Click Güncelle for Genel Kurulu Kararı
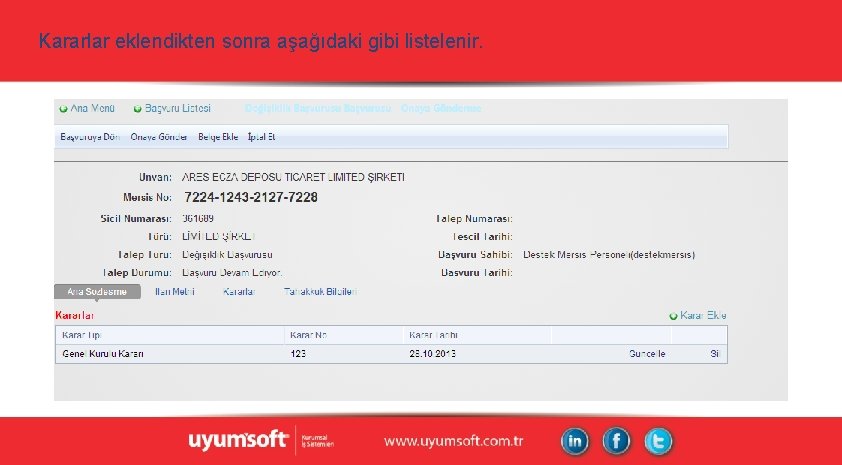This screenshot has width=842, height=465. pyautogui.click(x=647, y=354)
